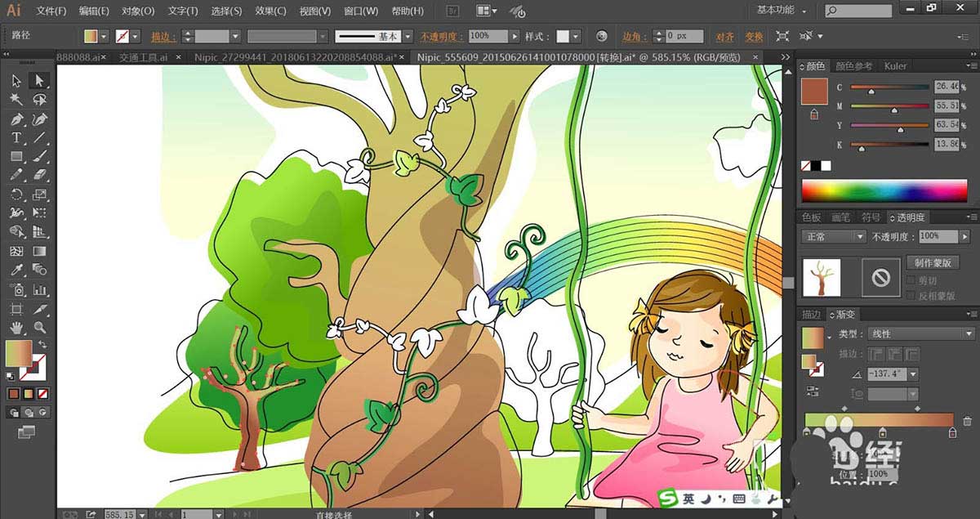Open the 效果(C) menu

pos(270,11)
